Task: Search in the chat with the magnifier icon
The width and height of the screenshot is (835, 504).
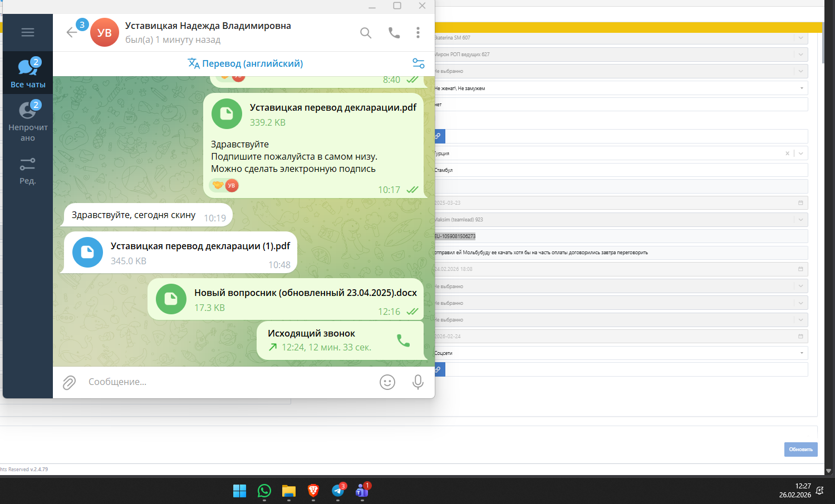Action: coord(366,33)
